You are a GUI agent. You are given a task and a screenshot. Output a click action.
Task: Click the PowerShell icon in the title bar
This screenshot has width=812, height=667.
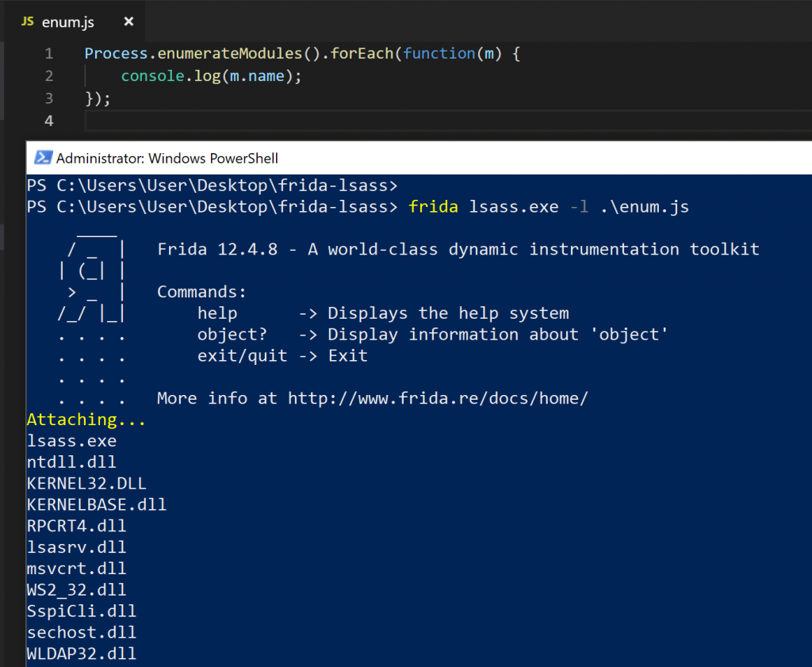[43, 158]
